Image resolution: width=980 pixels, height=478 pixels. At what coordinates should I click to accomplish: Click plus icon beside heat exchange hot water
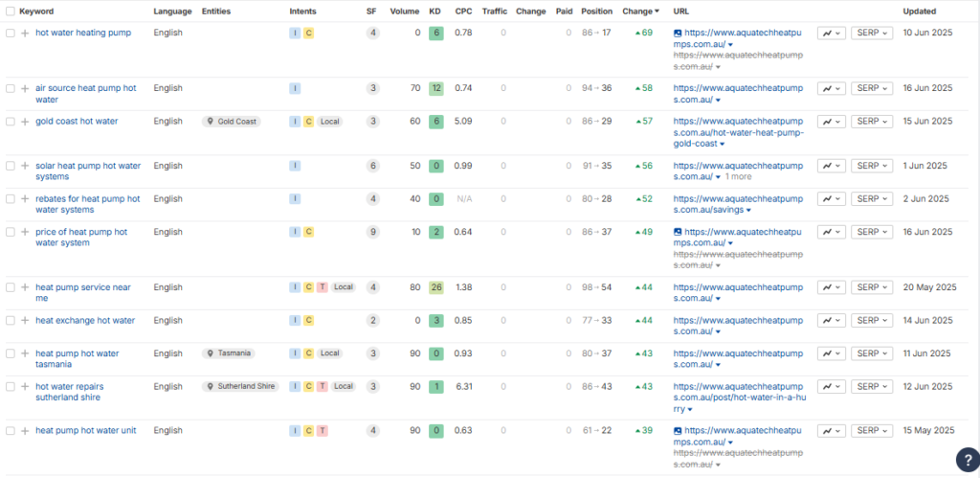point(25,321)
